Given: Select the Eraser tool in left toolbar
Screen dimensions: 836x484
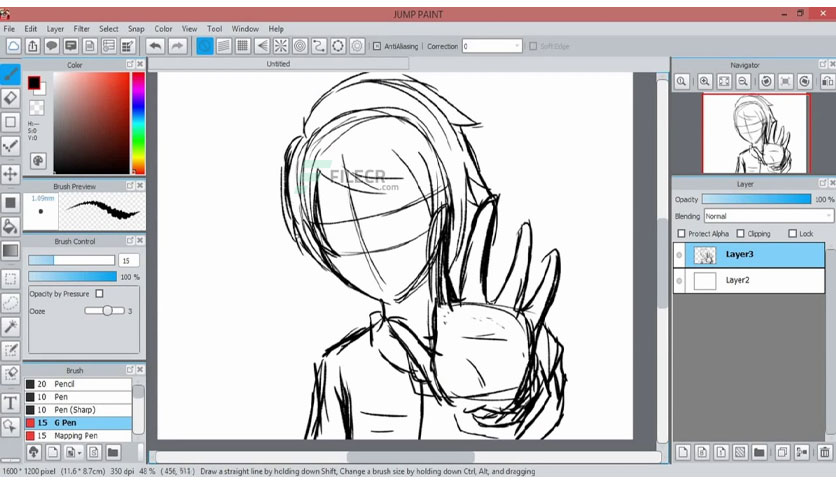Looking at the screenshot, I should click(11, 98).
